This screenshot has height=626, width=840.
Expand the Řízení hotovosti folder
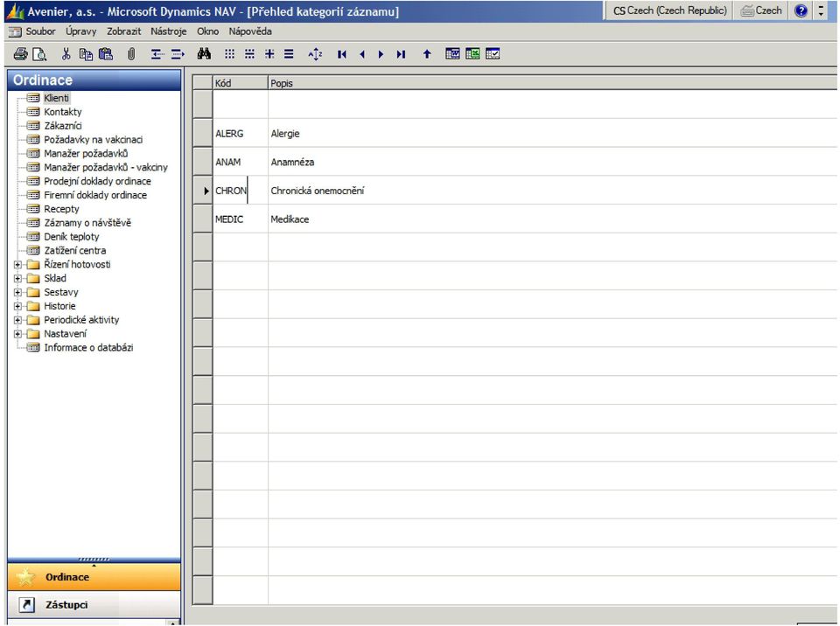point(17,265)
